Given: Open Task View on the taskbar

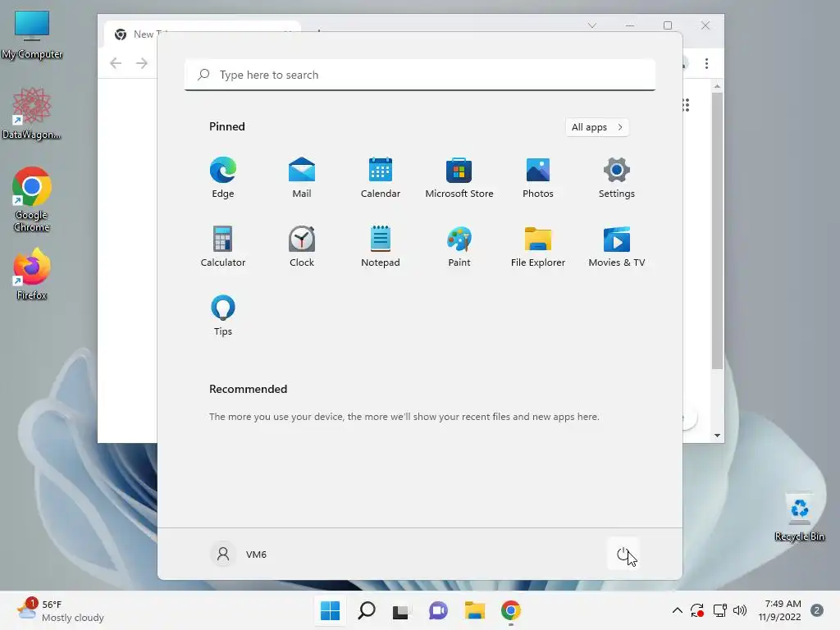Looking at the screenshot, I should 401,610.
